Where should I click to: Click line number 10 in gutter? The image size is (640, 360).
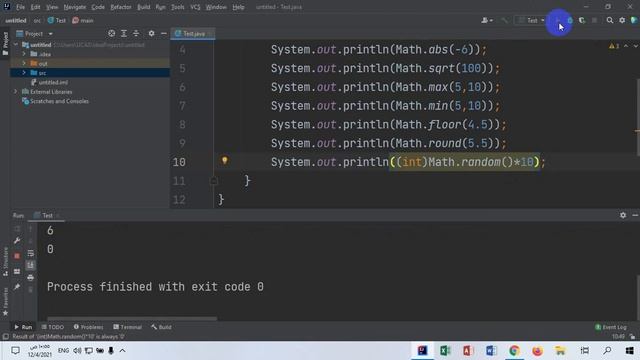click(179, 162)
